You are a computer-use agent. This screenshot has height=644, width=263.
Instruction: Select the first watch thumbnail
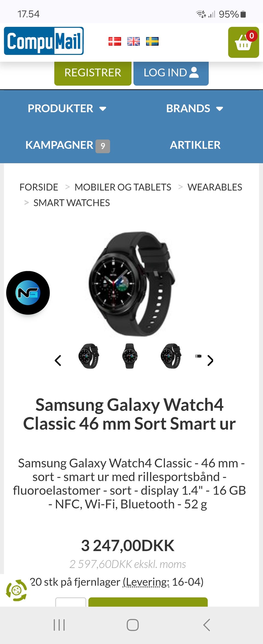[89, 356]
